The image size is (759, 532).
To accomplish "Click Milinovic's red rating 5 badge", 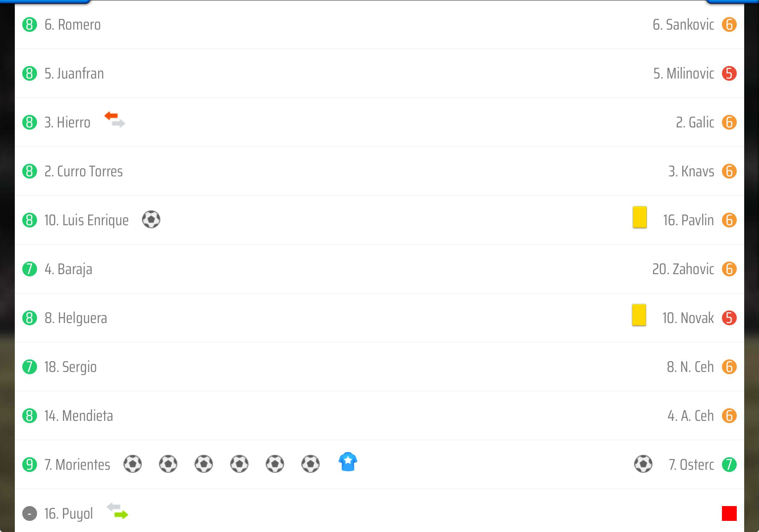I will point(729,73).
